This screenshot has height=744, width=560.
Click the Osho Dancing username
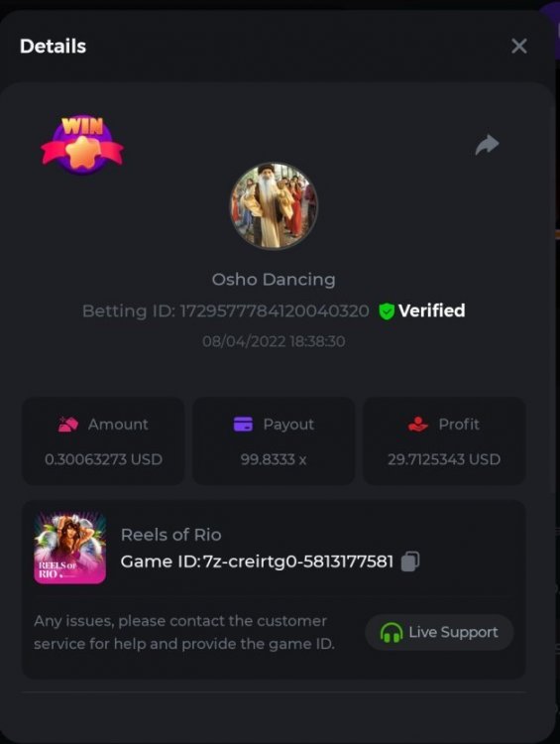click(x=274, y=279)
